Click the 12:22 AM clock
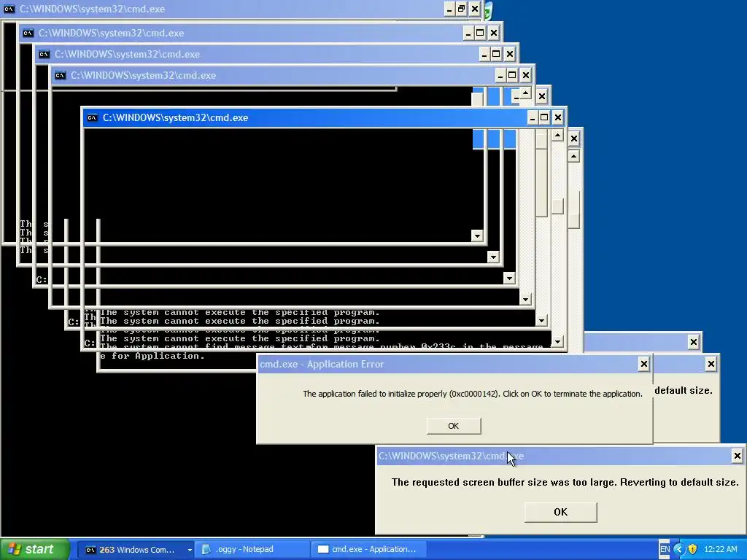 click(x=720, y=550)
